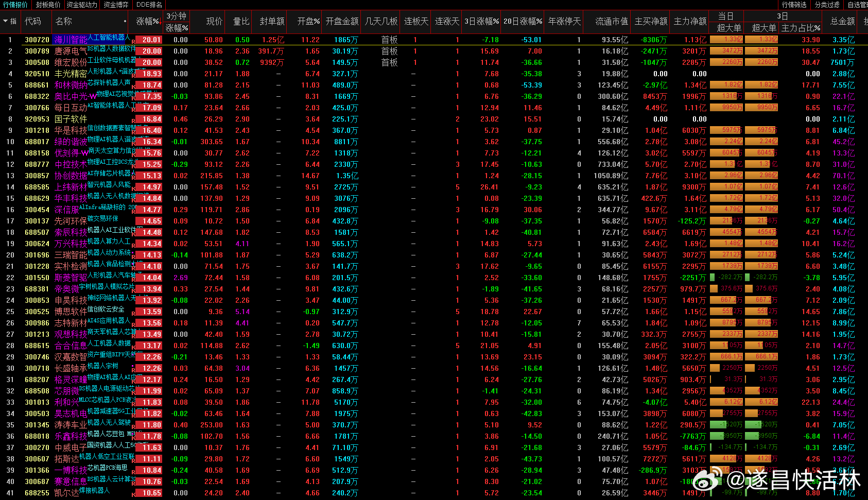
Task: Sort by the 开盘金额 column header
Action: click(342, 21)
